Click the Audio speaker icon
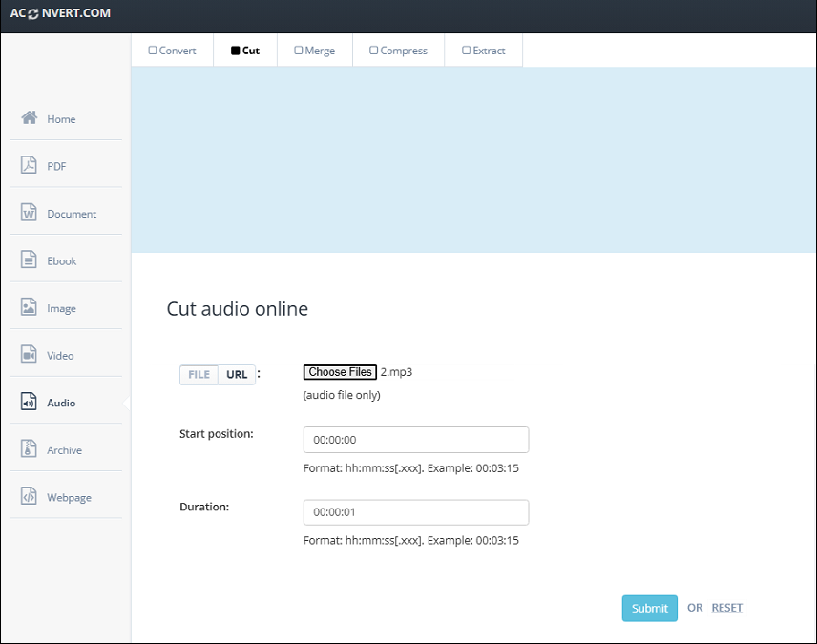817x644 pixels. pyautogui.click(x=29, y=402)
